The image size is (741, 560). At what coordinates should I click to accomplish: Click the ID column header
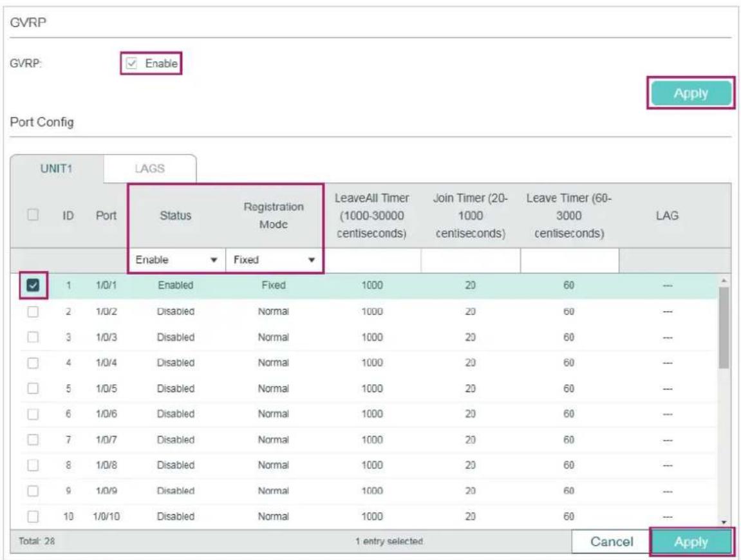[x=68, y=216]
